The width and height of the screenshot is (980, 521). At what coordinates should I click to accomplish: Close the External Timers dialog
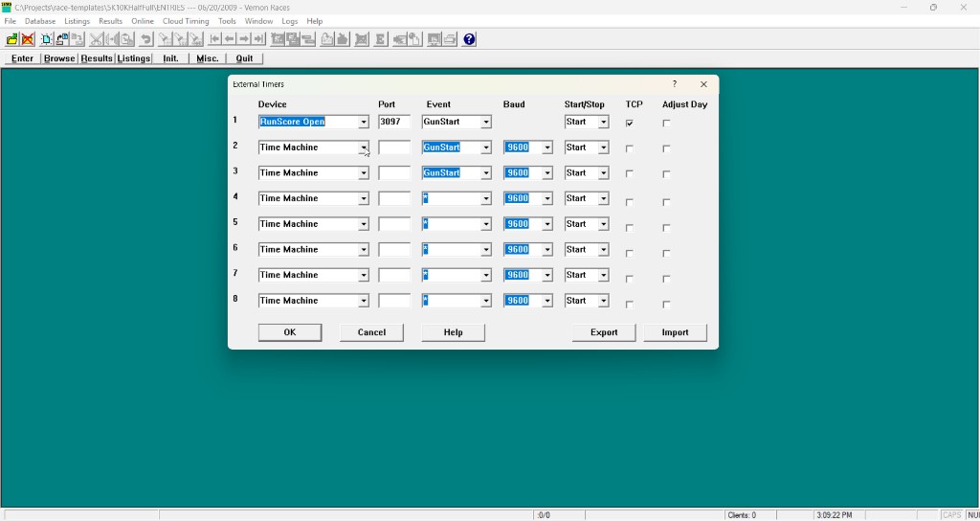(x=703, y=84)
